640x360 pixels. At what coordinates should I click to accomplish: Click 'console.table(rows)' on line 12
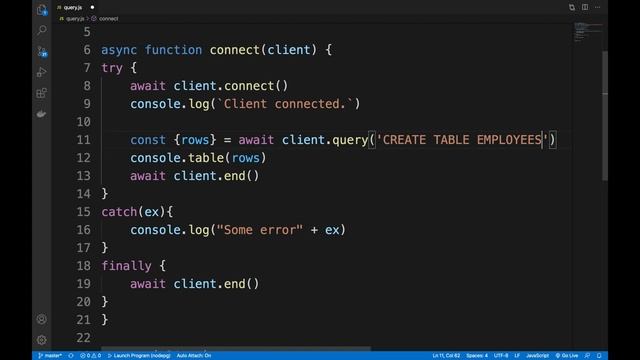(x=198, y=158)
